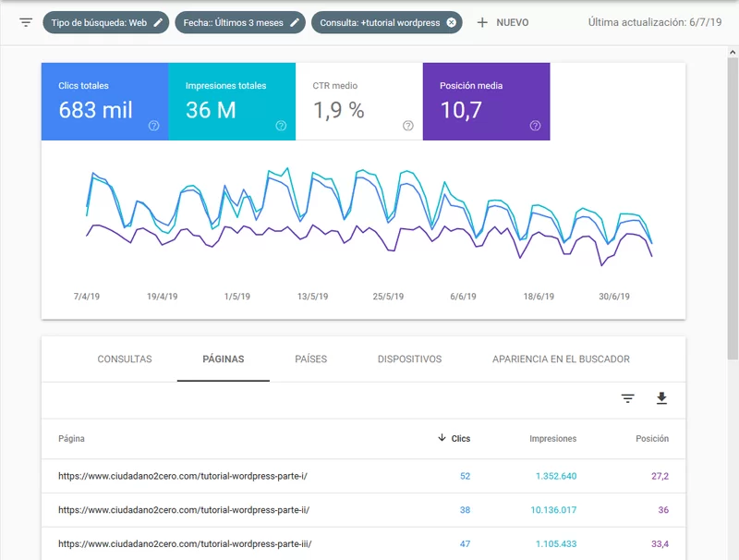
Task: Click the 27,2 position value
Action: [660, 476]
